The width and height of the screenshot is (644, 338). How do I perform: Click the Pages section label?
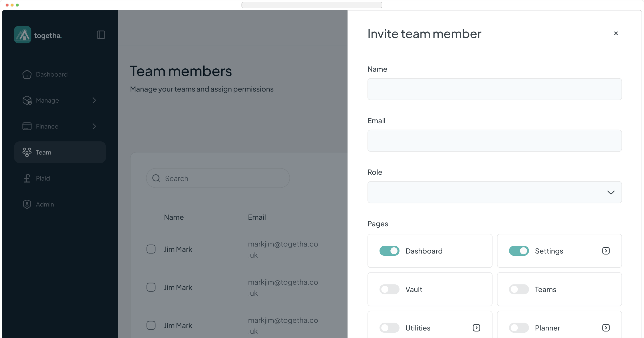coord(377,224)
